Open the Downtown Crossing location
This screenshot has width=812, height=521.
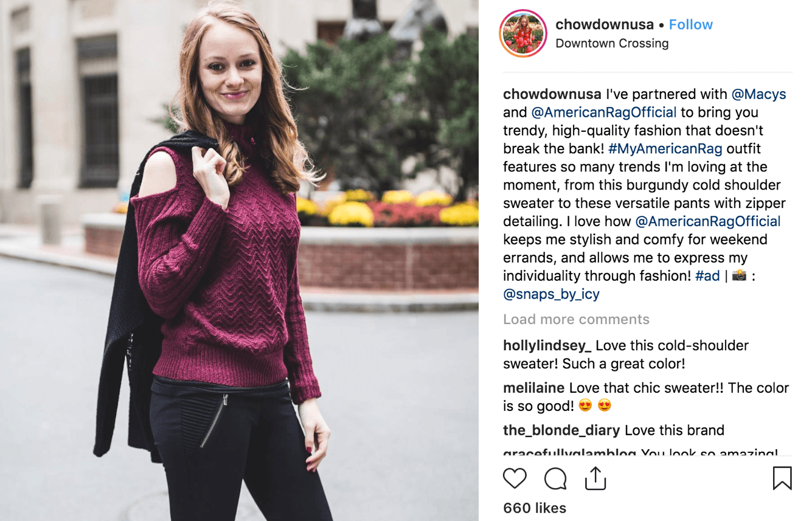(x=612, y=44)
